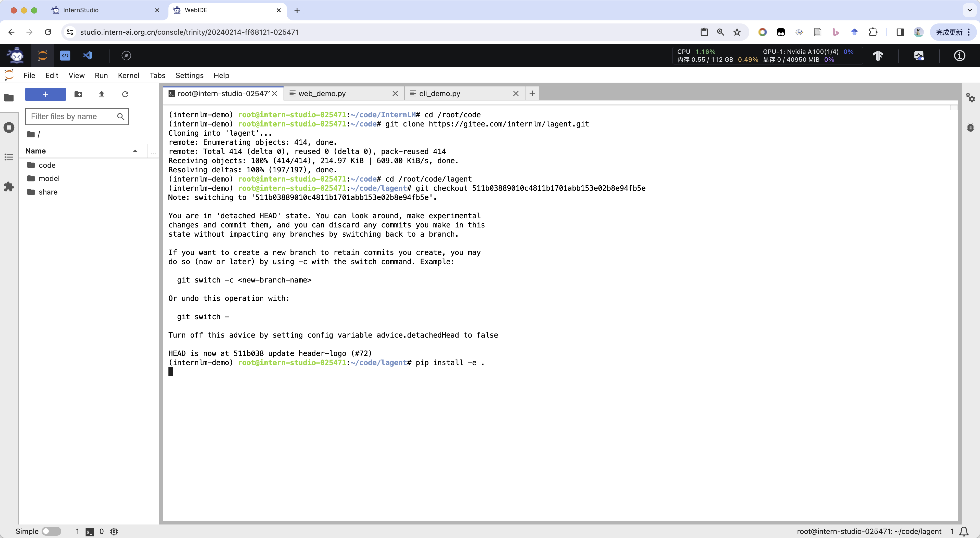This screenshot has height=538, width=980.
Task: Click the blue new launcher button
Action: (x=45, y=94)
